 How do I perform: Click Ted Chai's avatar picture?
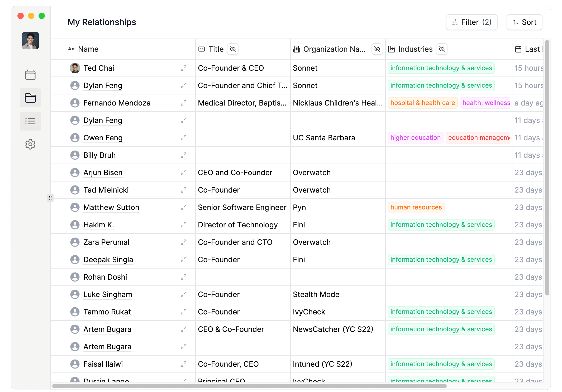75,68
